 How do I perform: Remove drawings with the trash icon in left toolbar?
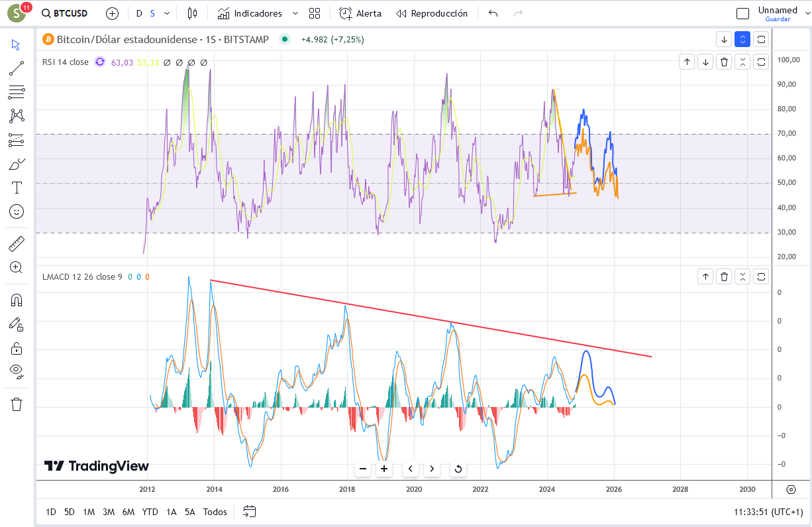click(17, 404)
